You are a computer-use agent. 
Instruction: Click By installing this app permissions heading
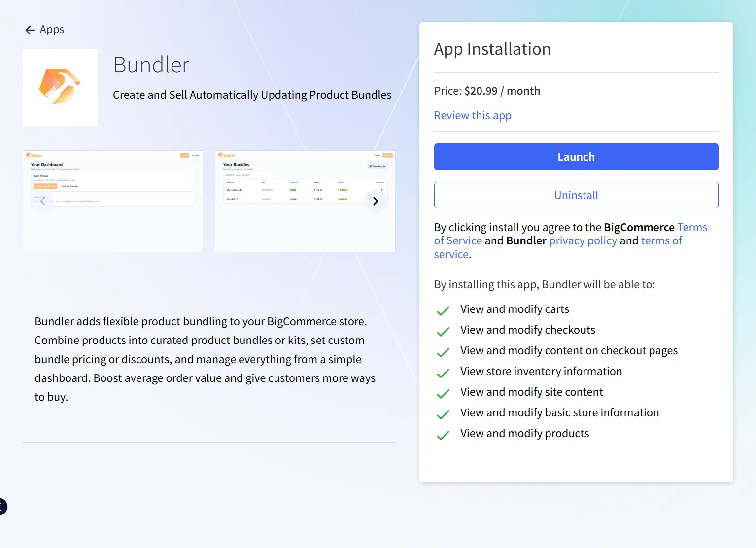click(545, 284)
